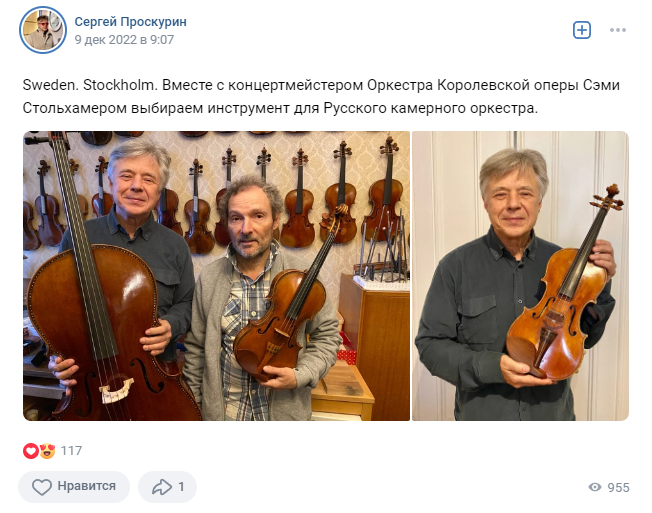This screenshot has width=652, height=513.
Task: Toggle the Нравится like button
Action: pos(74,486)
